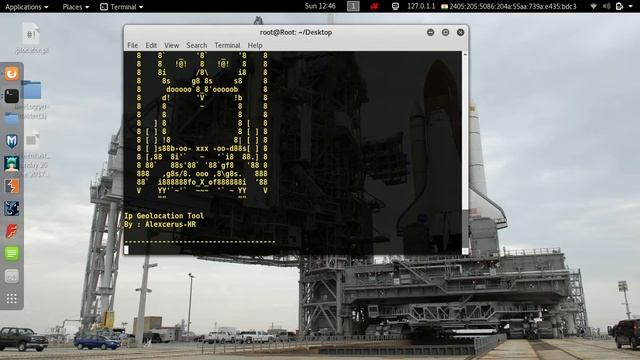Click the IPv6 address text in top bar
Image resolution: width=640 pixels, height=360 pixels.
[513, 6]
